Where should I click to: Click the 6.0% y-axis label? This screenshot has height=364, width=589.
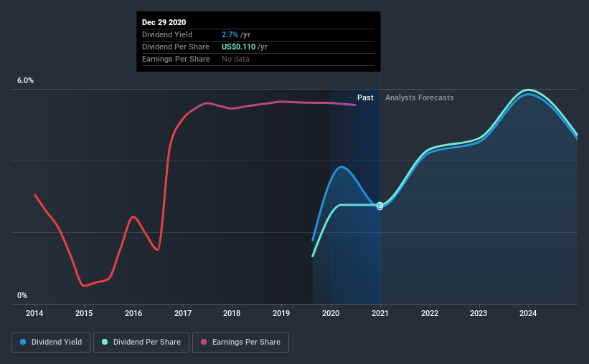(x=25, y=81)
